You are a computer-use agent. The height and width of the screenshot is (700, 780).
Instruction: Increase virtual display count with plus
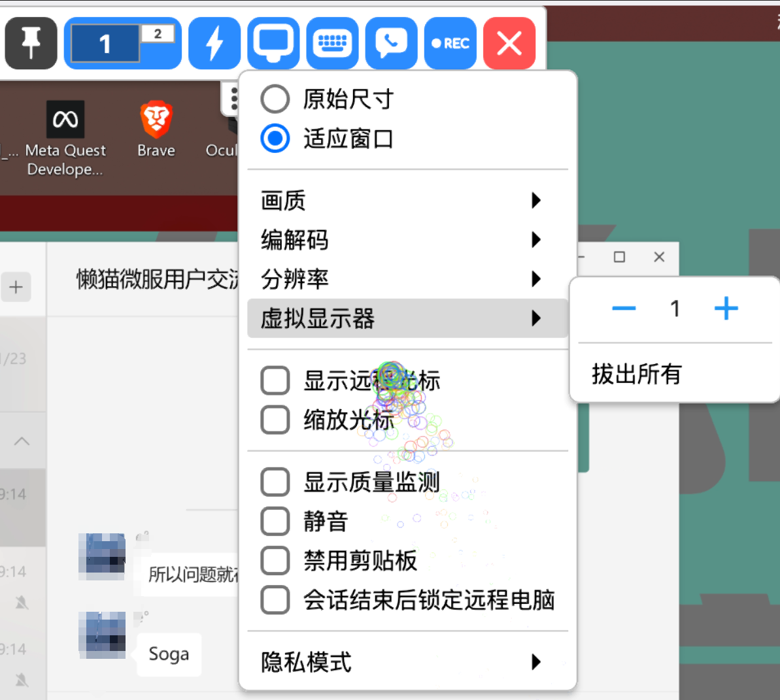[726, 308]
